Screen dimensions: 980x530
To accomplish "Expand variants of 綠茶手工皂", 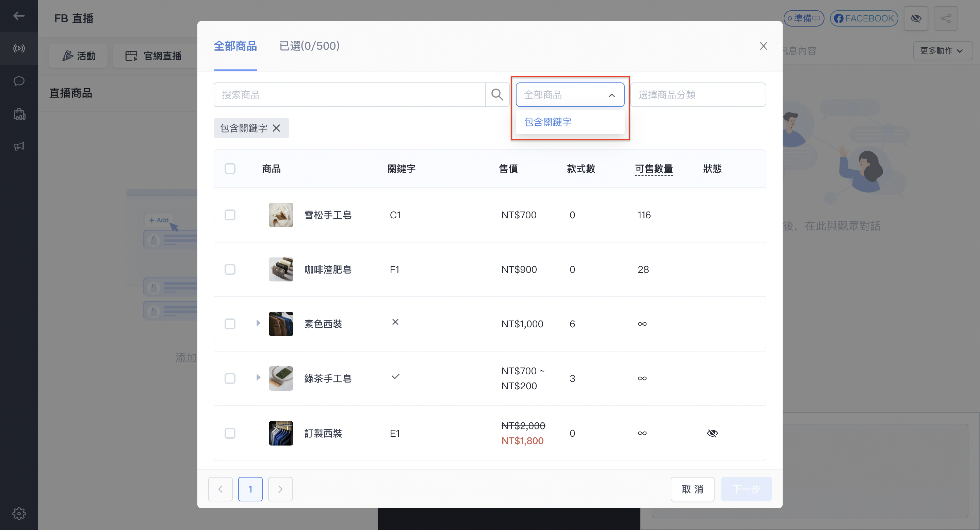I will (x=258, y=377).
